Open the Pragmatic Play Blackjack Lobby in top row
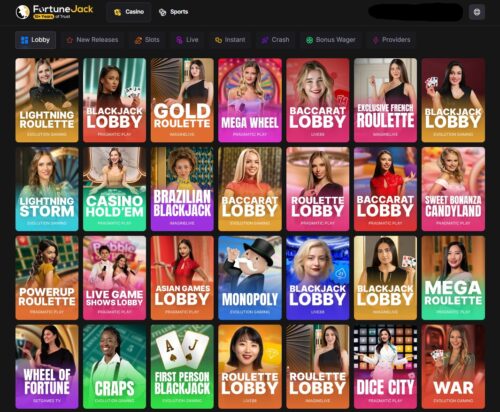The width and height of the screenshot is (500, 412). tap(114, 100)
